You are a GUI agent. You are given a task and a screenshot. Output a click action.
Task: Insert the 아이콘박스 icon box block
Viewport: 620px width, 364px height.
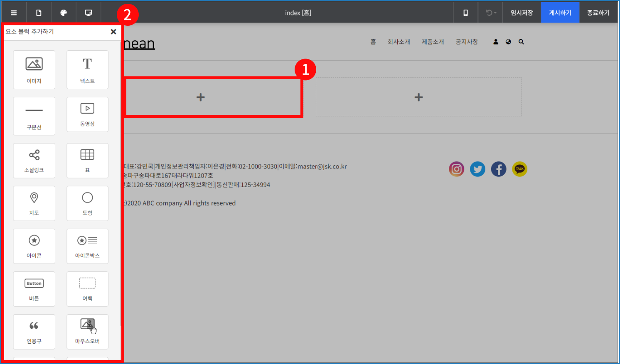[87, 246]
